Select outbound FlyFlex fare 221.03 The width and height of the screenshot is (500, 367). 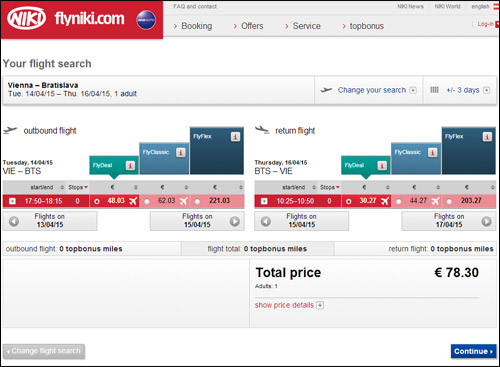coord(198,201)
